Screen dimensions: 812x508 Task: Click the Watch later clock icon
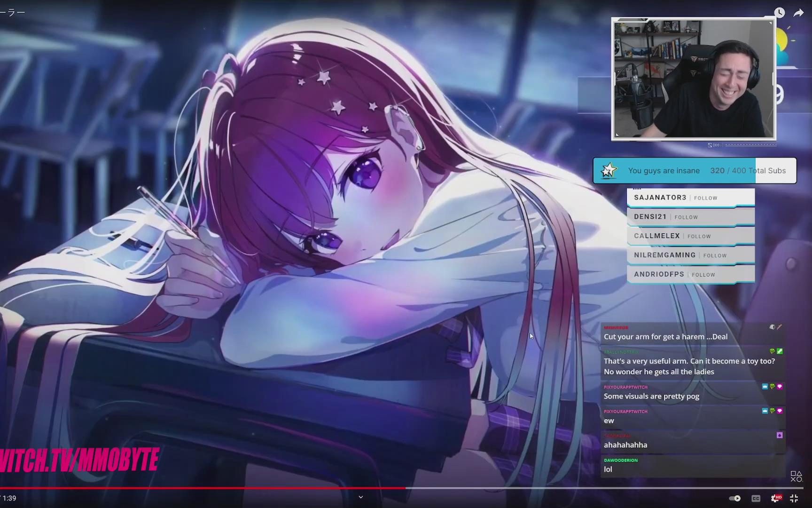coord(779,13)
